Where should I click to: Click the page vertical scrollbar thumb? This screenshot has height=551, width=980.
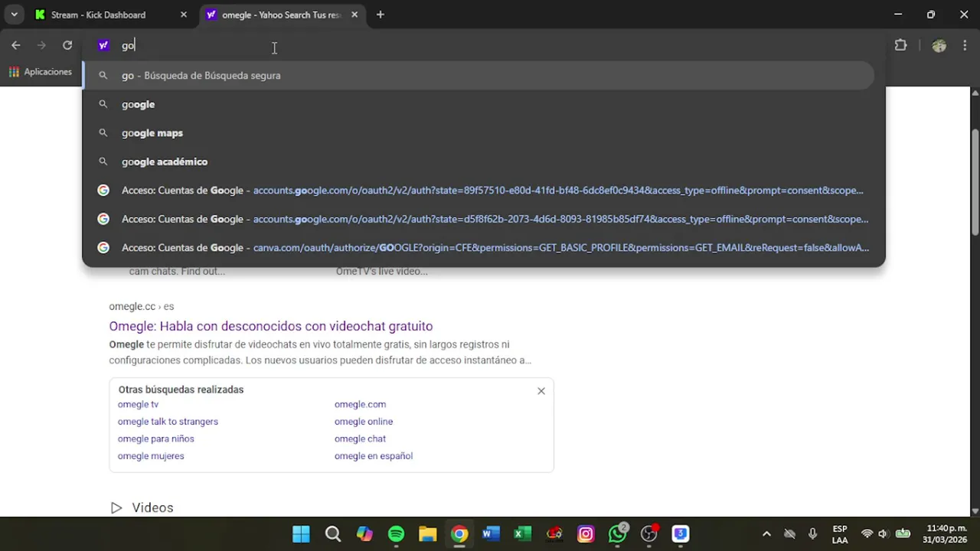pyautogui.click(x=975, y=182)
